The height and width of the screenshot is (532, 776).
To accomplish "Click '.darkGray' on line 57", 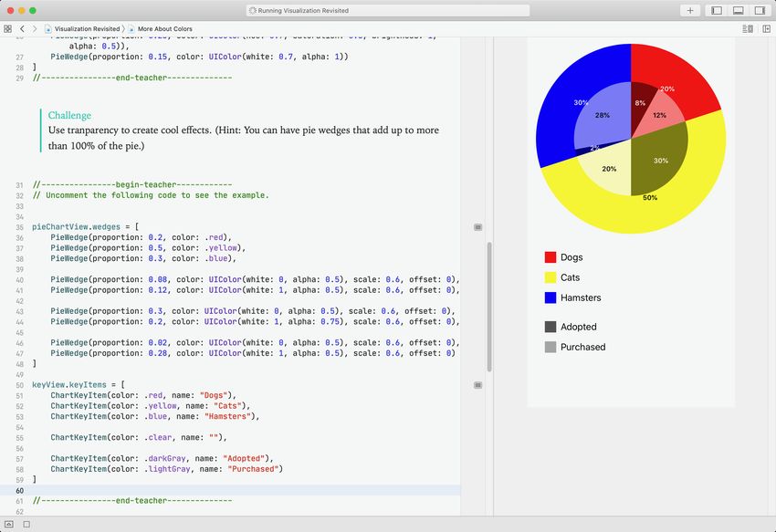I will (x=165, y=458).
